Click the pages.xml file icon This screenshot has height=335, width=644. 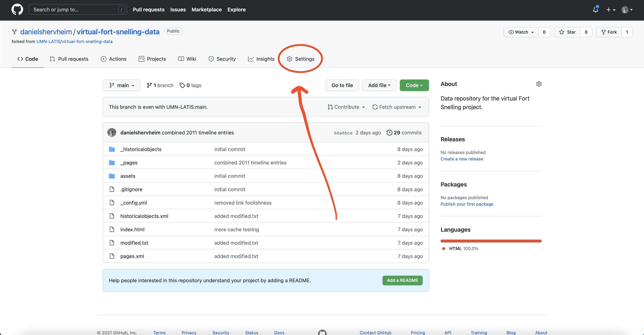click(112, 256)
